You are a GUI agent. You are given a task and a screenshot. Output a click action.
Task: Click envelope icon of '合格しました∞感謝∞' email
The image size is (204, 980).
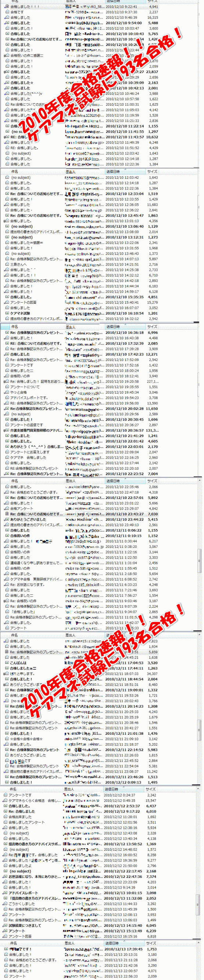coord(7,243)
